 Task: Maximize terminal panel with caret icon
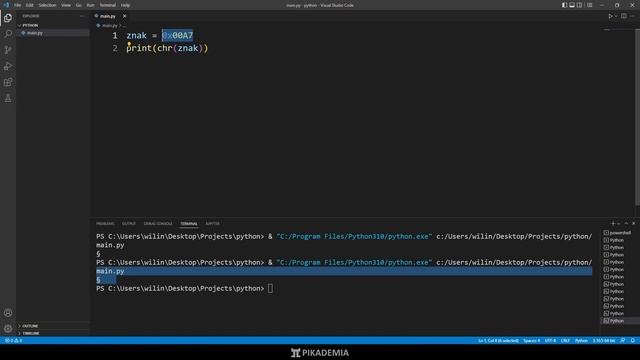pyautogui.click(x=626, y=224)
